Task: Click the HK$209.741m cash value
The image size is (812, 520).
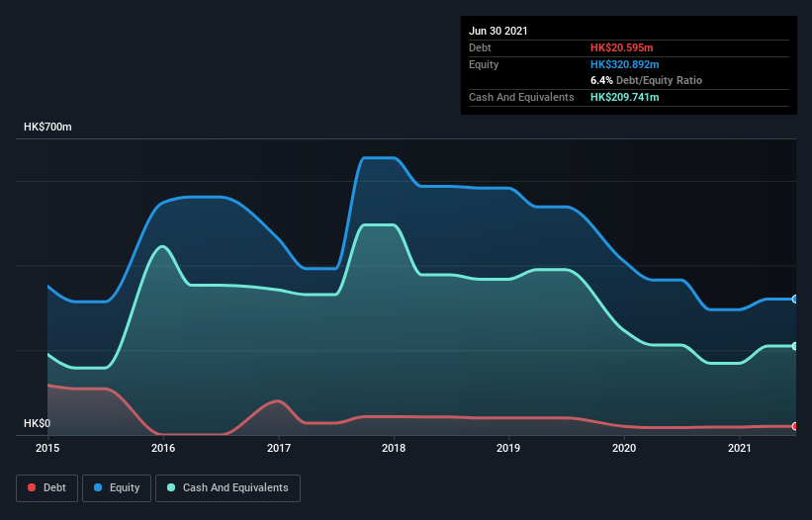Action: (x=624, y=97)
